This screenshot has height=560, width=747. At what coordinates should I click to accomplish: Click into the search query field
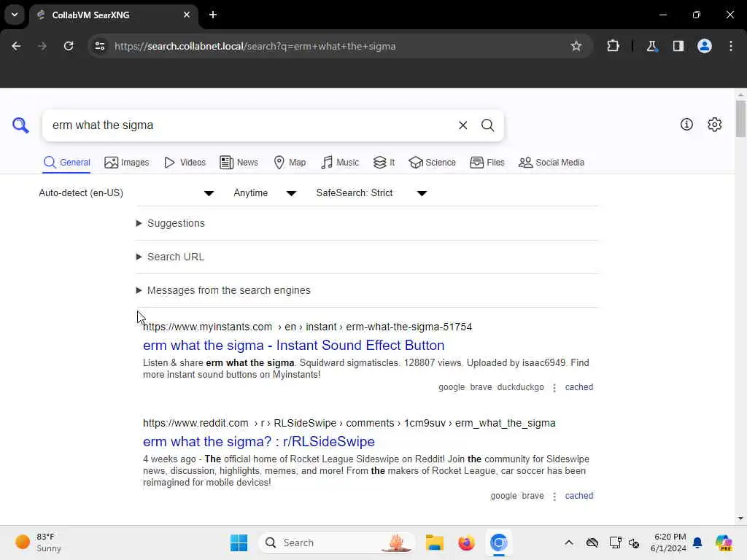tap(250, 125)
